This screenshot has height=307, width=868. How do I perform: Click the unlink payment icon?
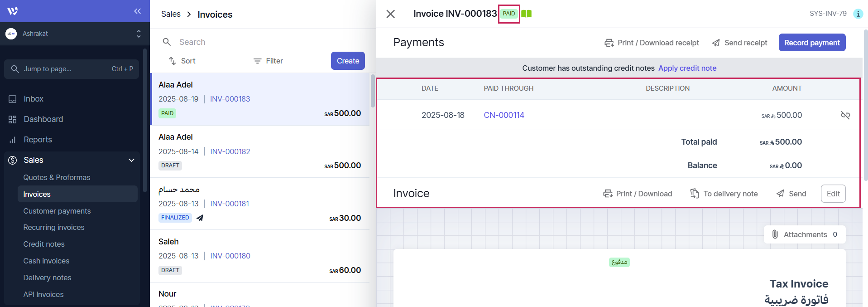coord(845,115)
